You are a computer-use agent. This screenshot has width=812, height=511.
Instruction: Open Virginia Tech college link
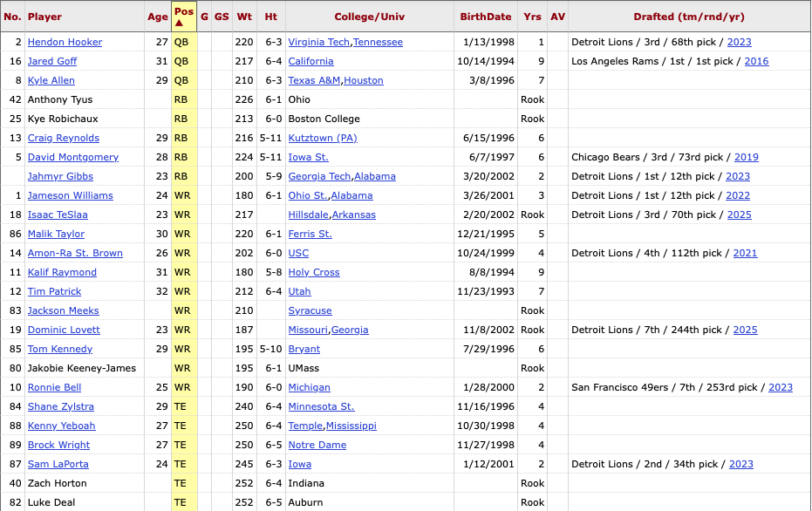318,42
